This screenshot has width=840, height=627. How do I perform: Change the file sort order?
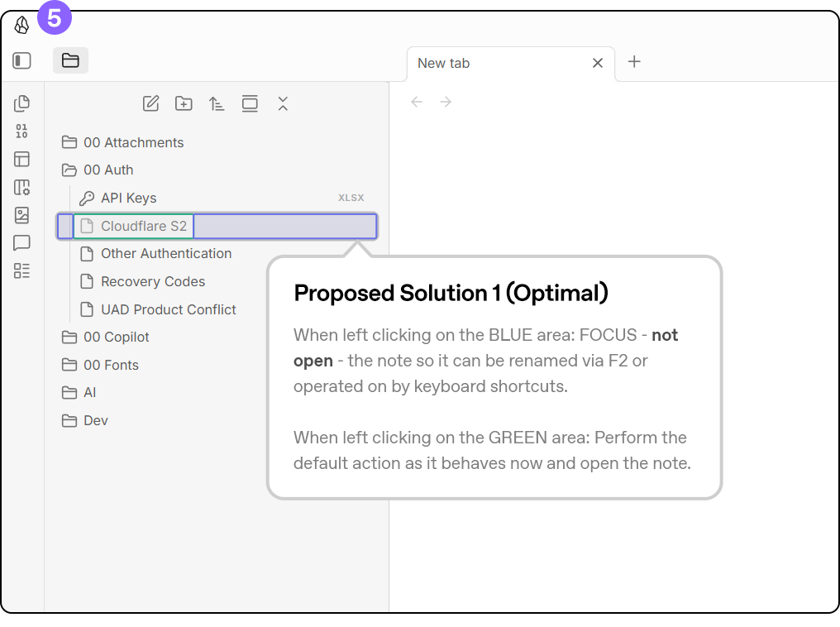[217, 103]
